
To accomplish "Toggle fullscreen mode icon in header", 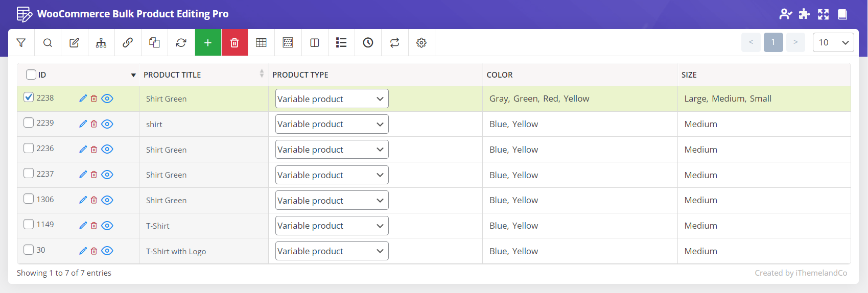I will pyautogui.click(x=823, y=14).
